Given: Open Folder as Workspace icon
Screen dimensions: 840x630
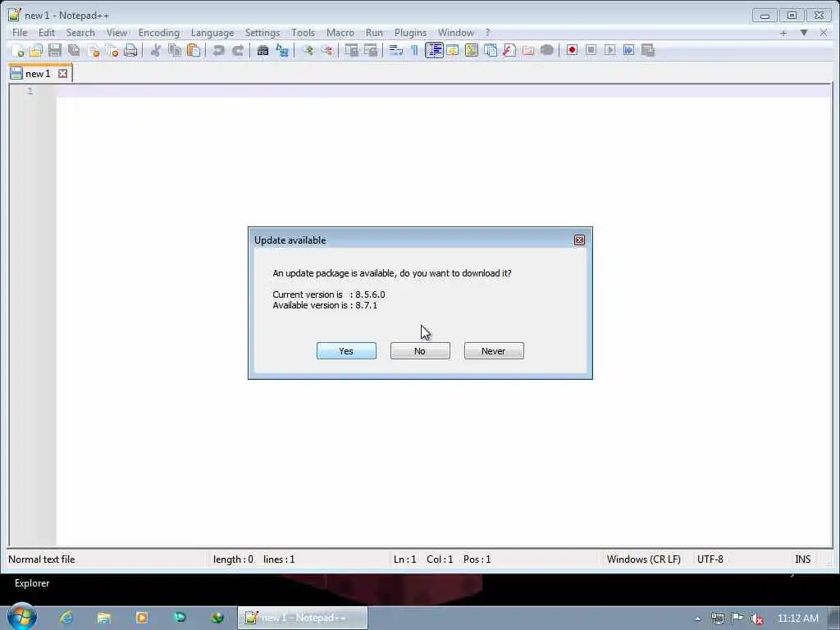Looking at the screenshot, I should 528,50.
